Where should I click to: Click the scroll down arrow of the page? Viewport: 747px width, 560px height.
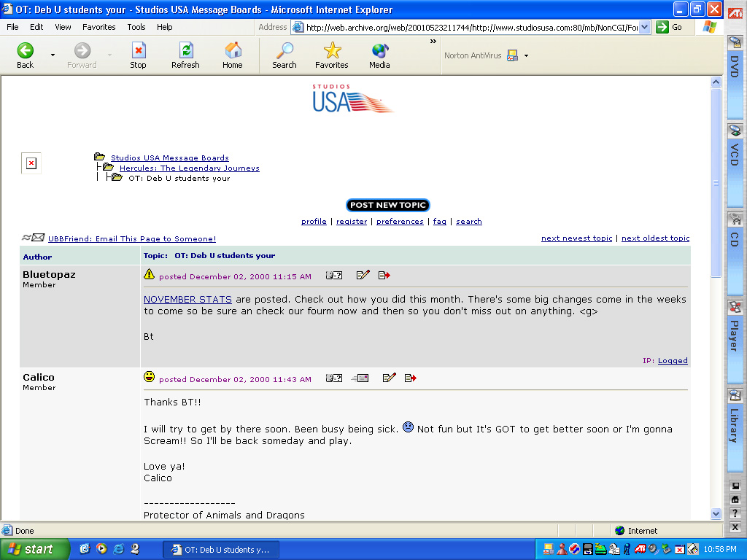pos(716,514)
